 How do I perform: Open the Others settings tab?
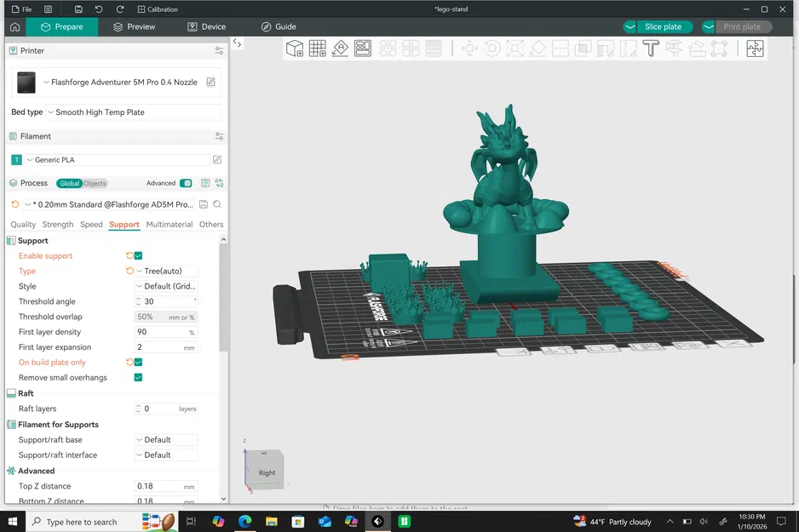(x=211, y=225)
